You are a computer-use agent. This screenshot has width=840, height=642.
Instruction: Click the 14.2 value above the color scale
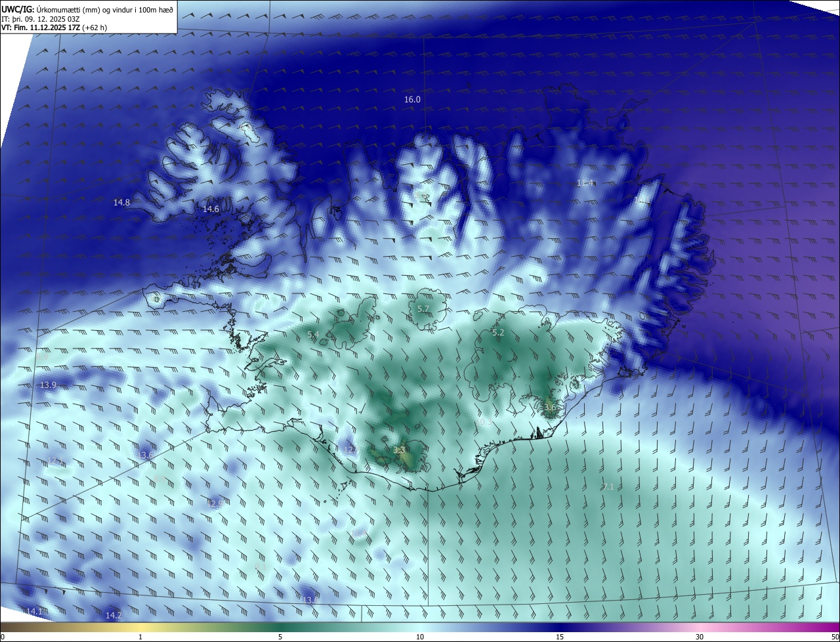[114, 615]
